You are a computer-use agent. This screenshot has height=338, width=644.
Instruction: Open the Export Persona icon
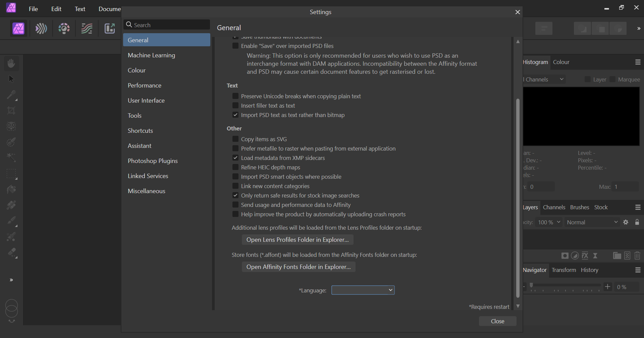(110, 29)
